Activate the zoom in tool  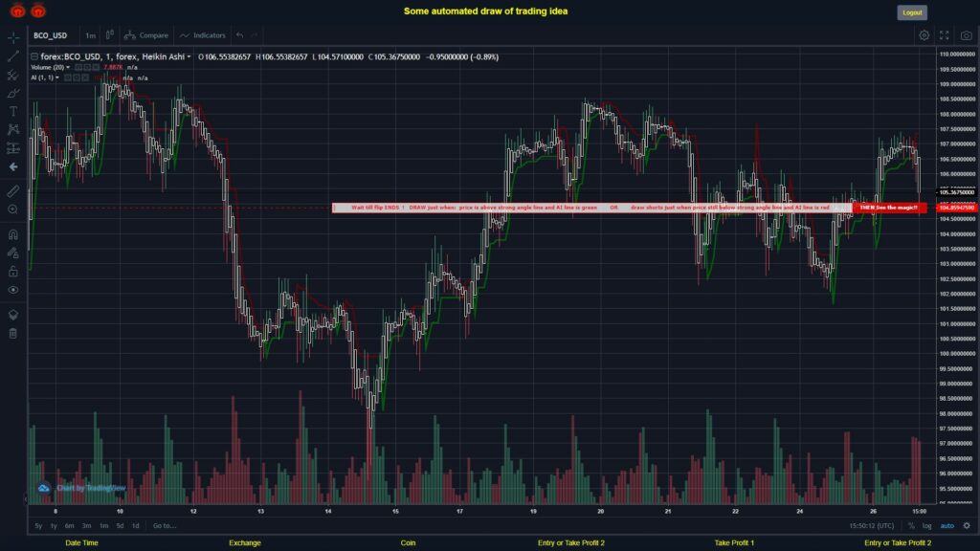click(13, 209)
